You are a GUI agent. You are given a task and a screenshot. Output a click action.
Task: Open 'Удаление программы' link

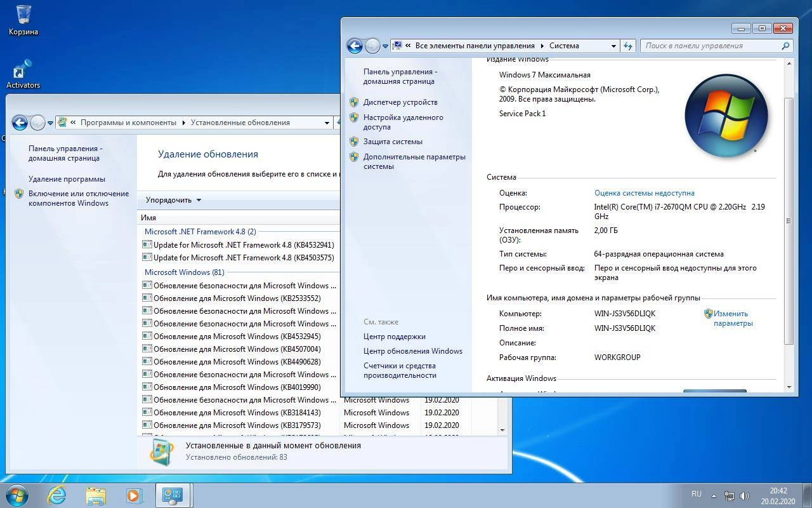point(67,179)
